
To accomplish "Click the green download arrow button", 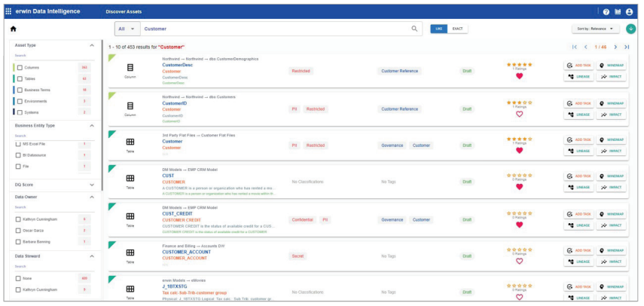I will coord(631,29).
